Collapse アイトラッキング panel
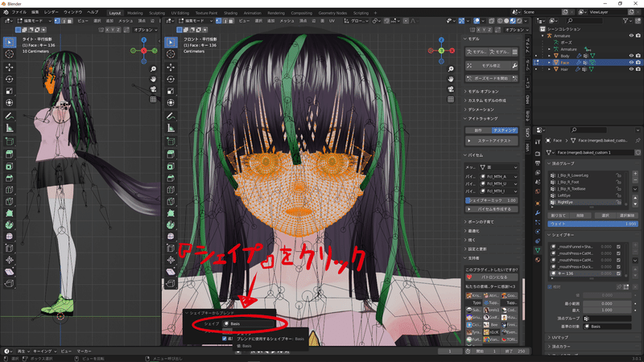This screenshot has height=362, width=644. 483,118
